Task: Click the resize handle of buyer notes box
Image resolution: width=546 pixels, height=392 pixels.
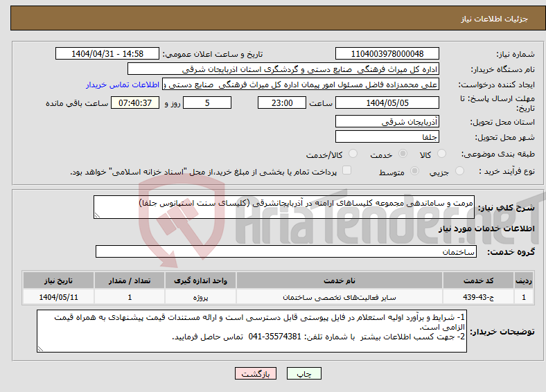Action: tap(40, 349)
